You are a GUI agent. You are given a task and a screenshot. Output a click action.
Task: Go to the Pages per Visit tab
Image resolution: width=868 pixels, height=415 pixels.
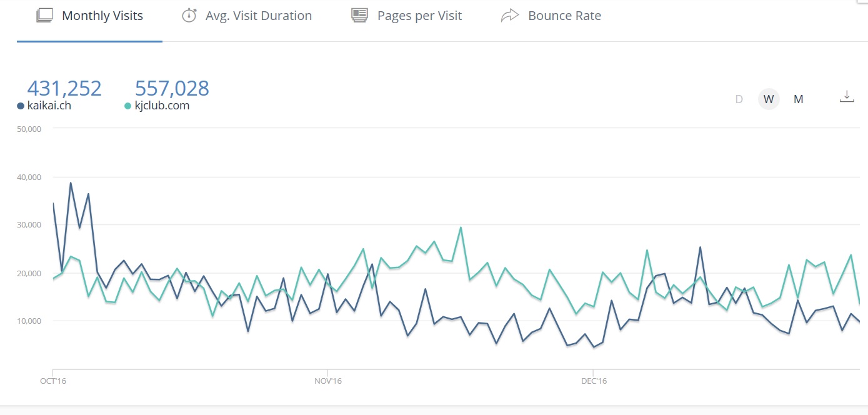pos(419,16)
